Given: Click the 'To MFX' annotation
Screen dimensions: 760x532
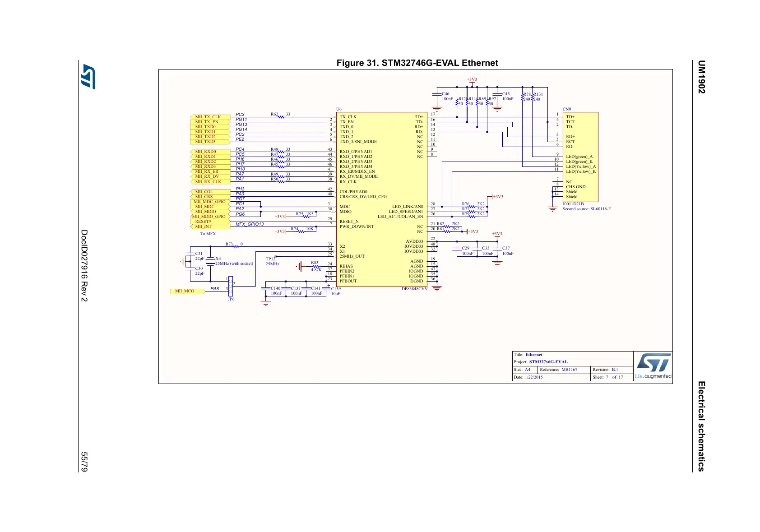Looking at the screenshot, I should 208,234.
